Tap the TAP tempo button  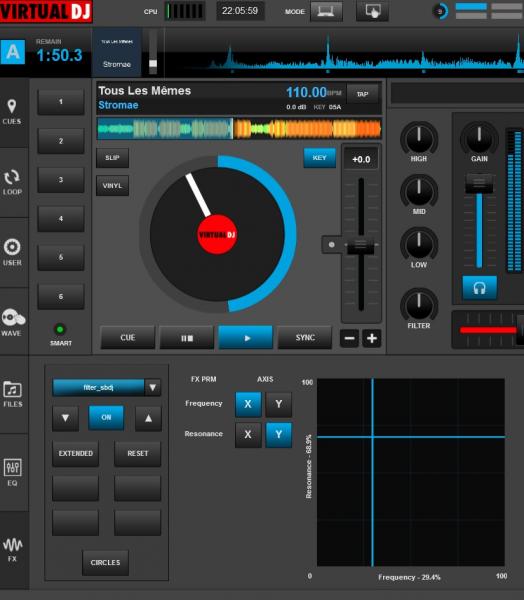[362, 94]
